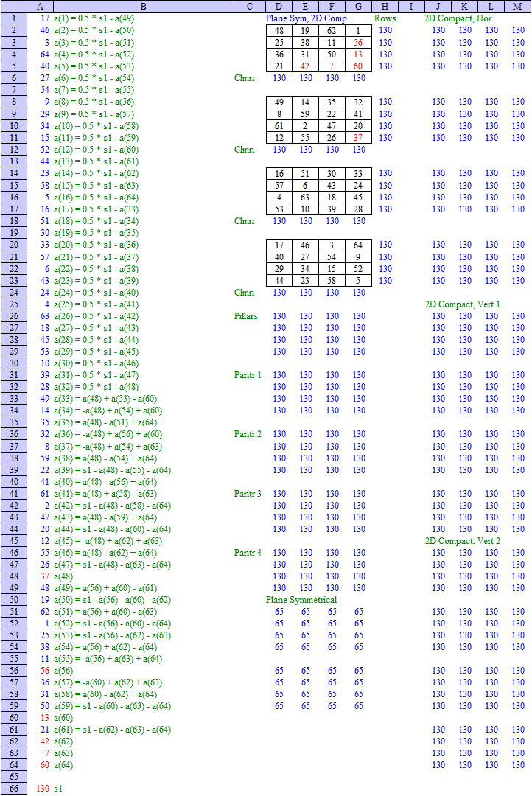Click the 'Rows' label
Screen dimensions: 532x796
[x=385, y=18]
